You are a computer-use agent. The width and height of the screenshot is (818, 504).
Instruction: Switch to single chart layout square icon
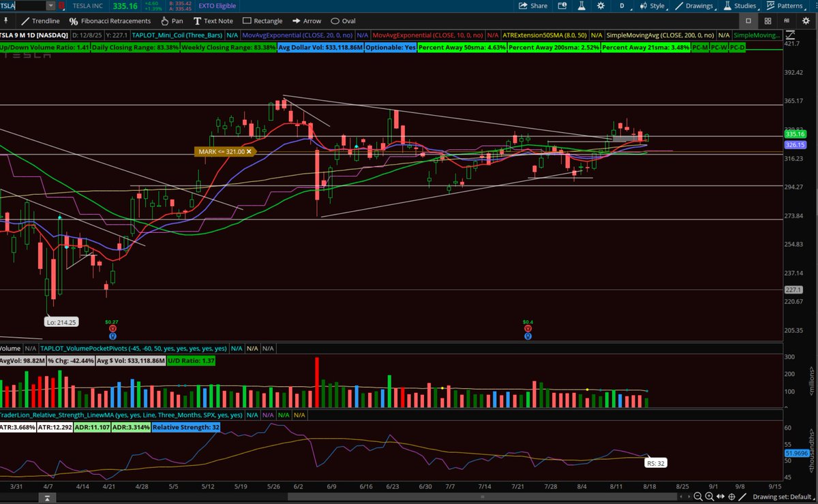(x=748, y=21)
